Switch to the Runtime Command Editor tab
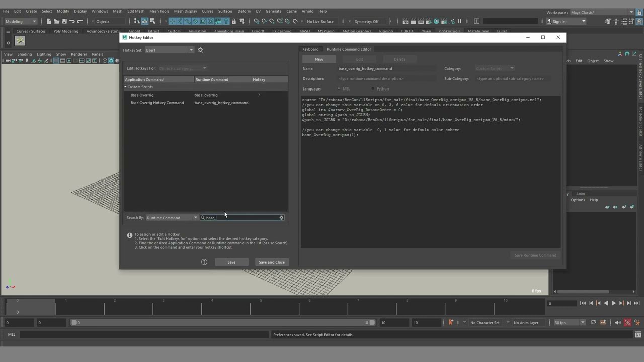Image resolution: width=644 pixels, height=362 pixels. 349,49
